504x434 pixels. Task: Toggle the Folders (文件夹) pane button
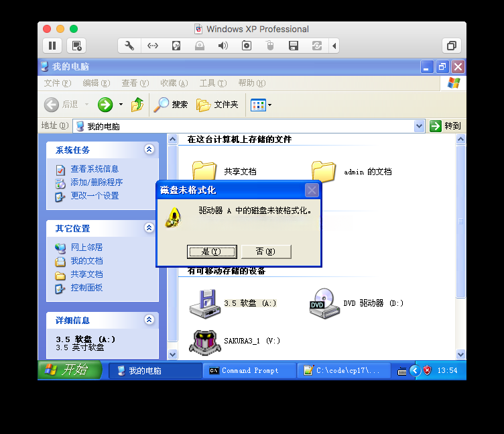click(217, 105)
